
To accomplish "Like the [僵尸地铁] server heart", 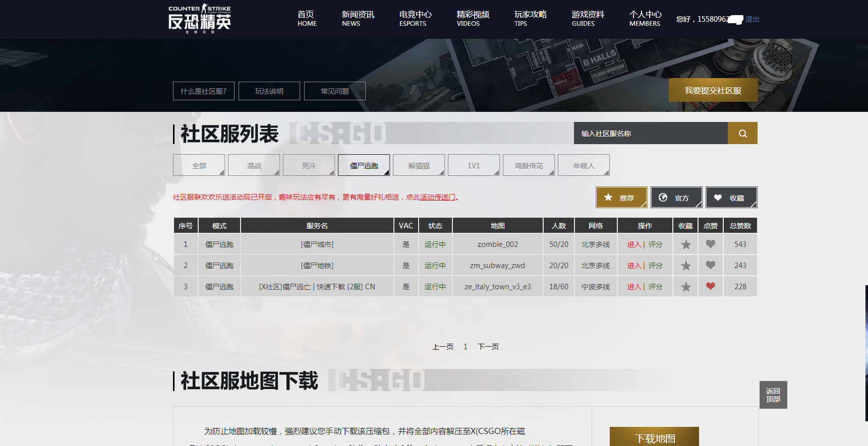I will tap(711, 265).
